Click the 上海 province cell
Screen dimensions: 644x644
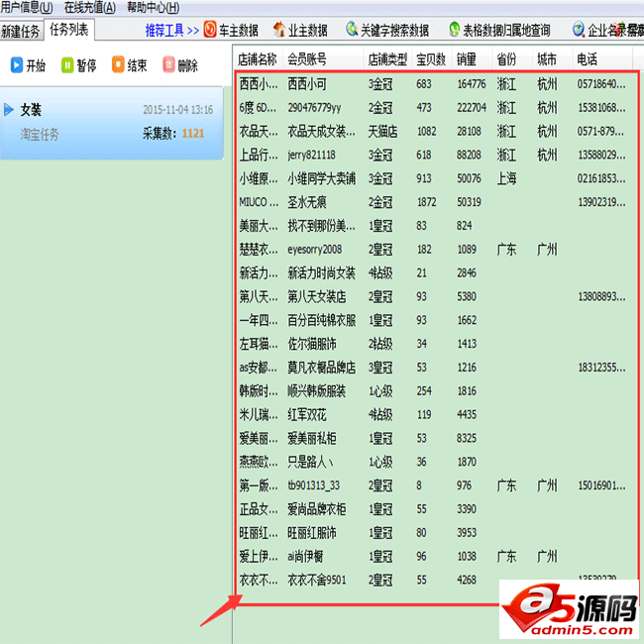pos(506,178)
